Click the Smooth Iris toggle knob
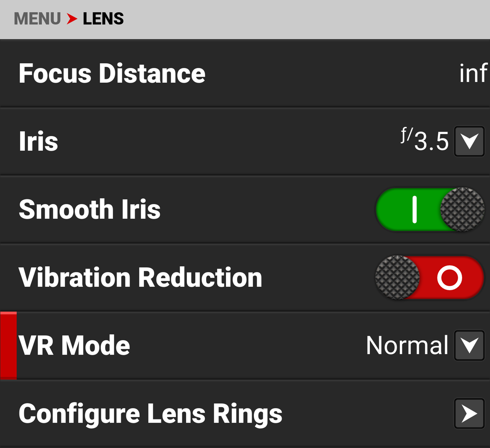The image size is (490, 448). [x=462, y=210]
